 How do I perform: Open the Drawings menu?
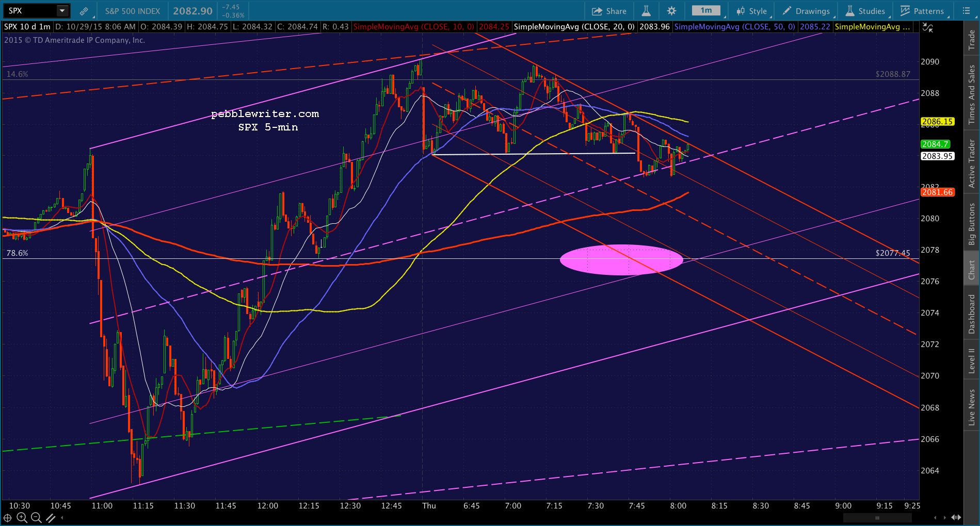[806, 11]
